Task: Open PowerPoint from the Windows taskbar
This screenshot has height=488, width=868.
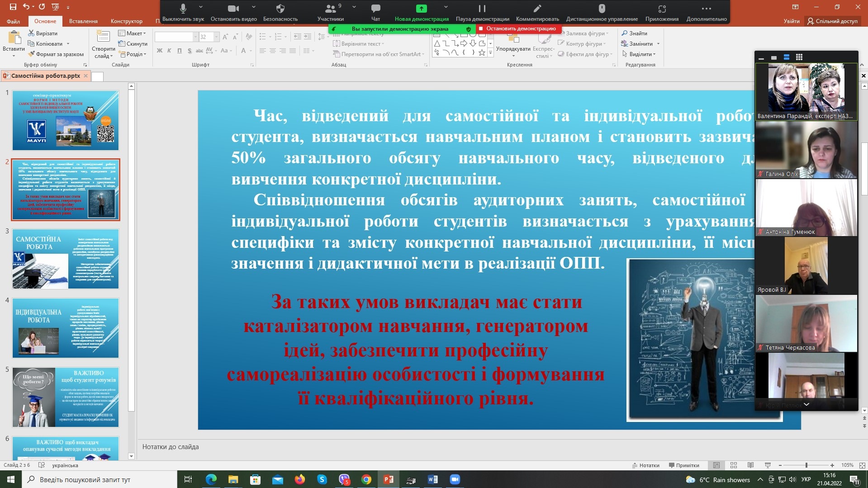Action: [389, 479]
